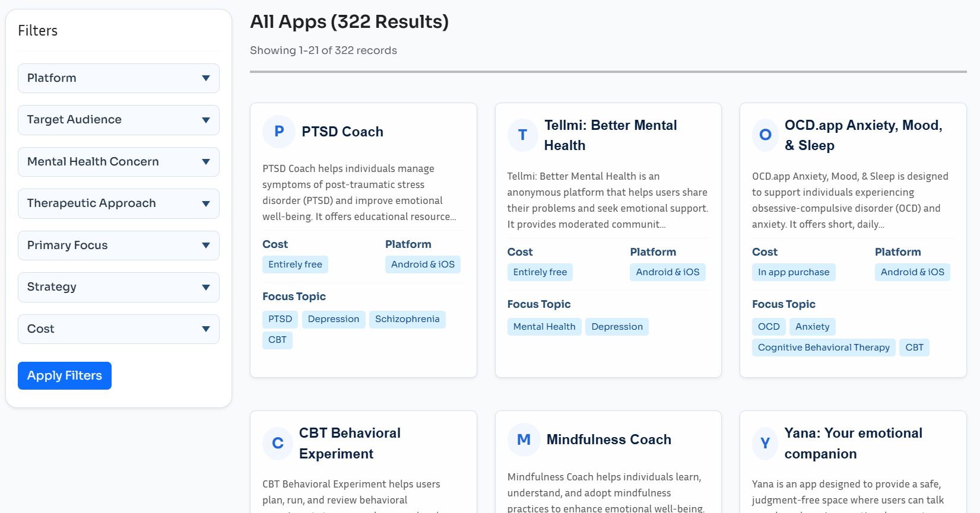Expand the Cost filter dropdown
Viewport: 980px width, 513px height.
(x=119, y=329)
